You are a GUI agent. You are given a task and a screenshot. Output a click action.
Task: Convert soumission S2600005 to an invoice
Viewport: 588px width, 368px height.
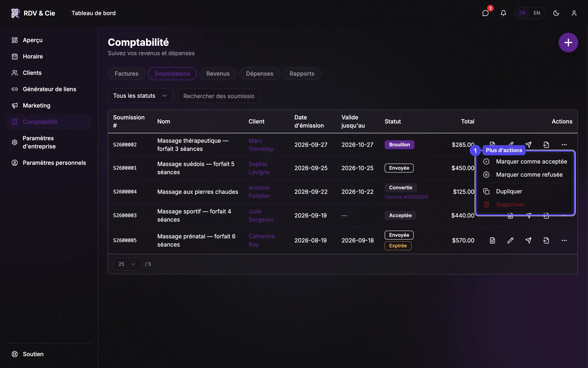coord(546,240)
